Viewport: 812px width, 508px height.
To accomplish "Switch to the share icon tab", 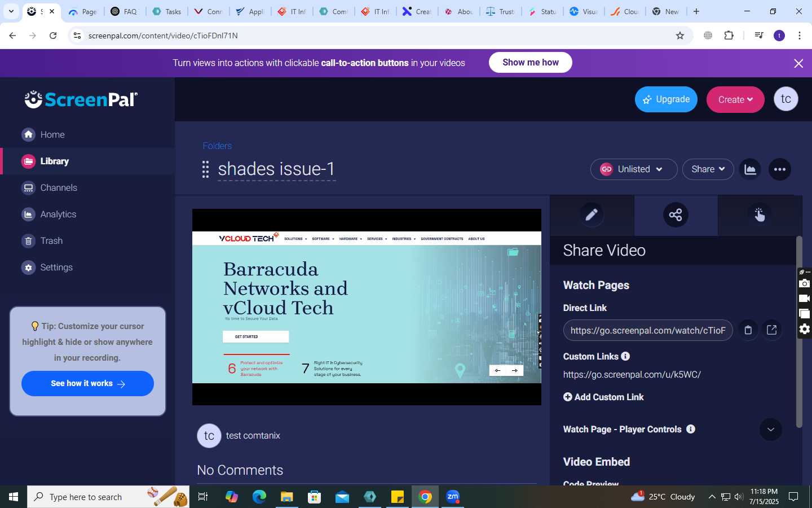I will pyautogui.click(x=676, y=214).
